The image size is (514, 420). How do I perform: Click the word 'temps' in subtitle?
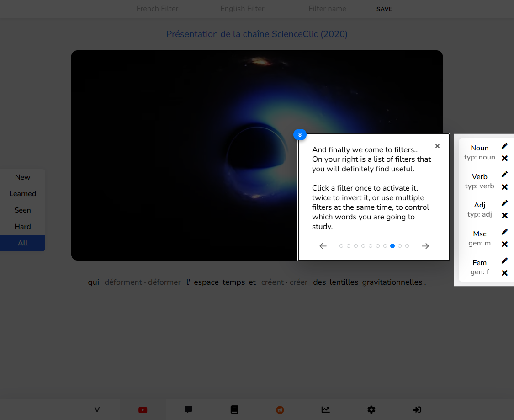[234, 282]
